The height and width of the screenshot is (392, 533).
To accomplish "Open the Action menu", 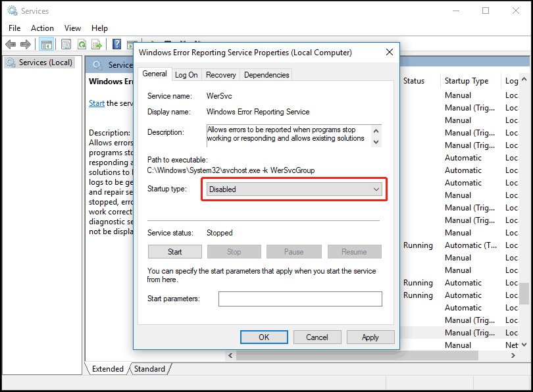I will (42, 28).
